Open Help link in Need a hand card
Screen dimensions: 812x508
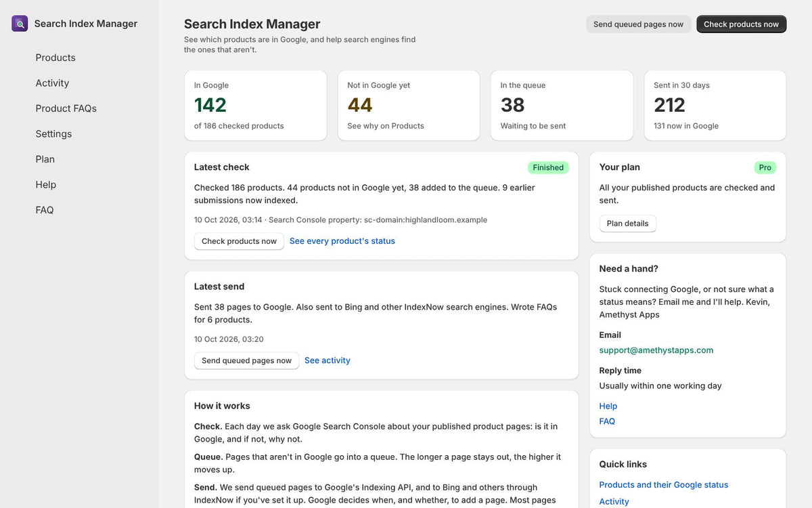(608, 406)
